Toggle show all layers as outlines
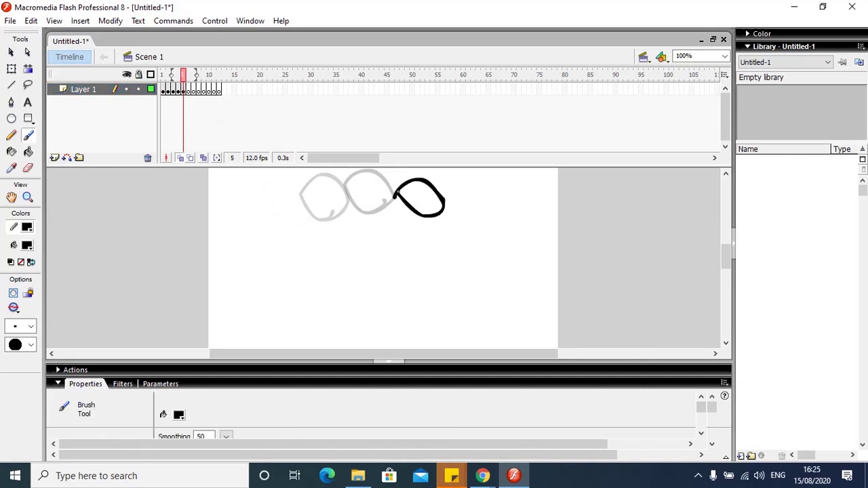This screenshot has width=868, height=488. [151, 75]
